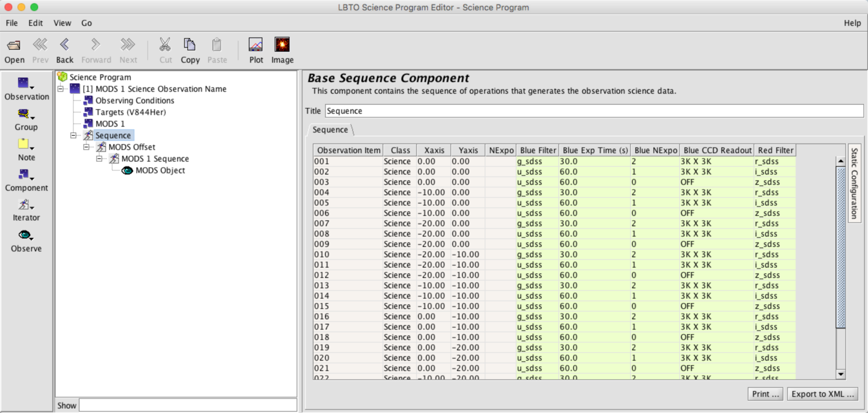Select MODS 1 Science Observation Name node

pyautogui.click(x=155, y=89)
